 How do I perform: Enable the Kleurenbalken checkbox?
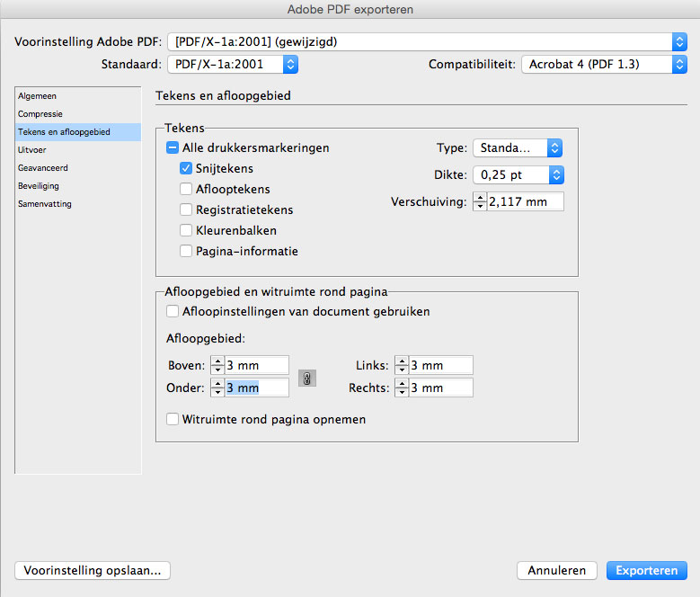click(186, 230)
